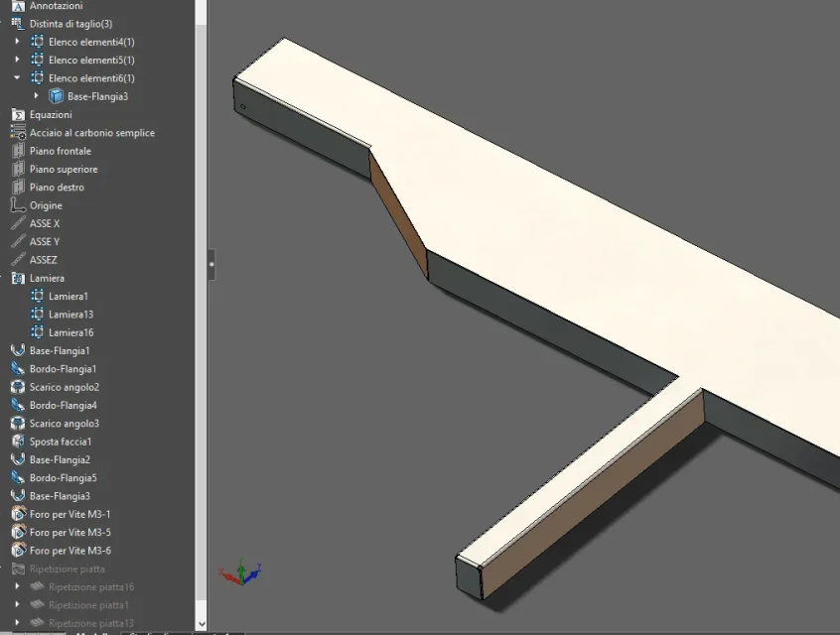Click the panel collapse handle beside the tree
Viewport: 840px width, 635px height.
(x=211, y=264)
